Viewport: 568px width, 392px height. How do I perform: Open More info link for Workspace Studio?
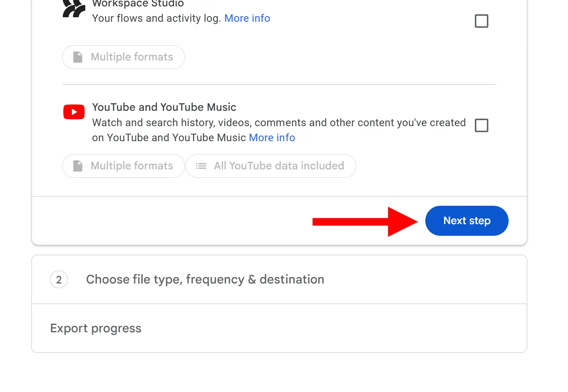tap(247, 18)
